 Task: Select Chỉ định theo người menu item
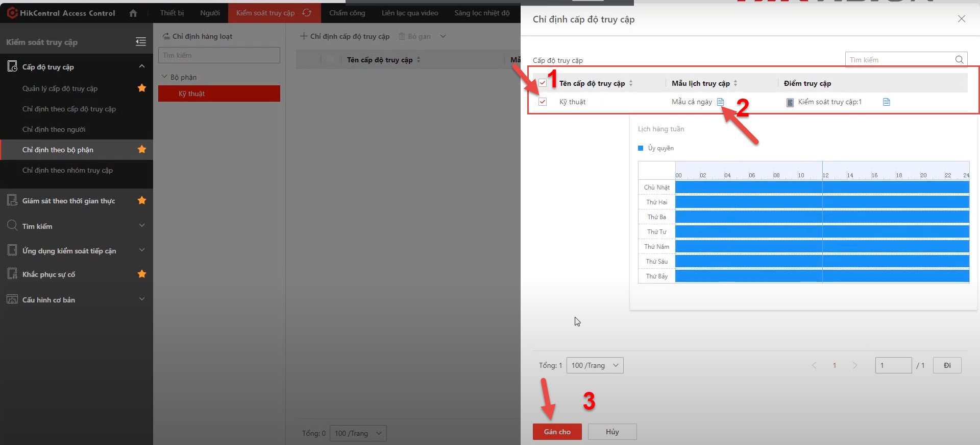pos(54,129)
